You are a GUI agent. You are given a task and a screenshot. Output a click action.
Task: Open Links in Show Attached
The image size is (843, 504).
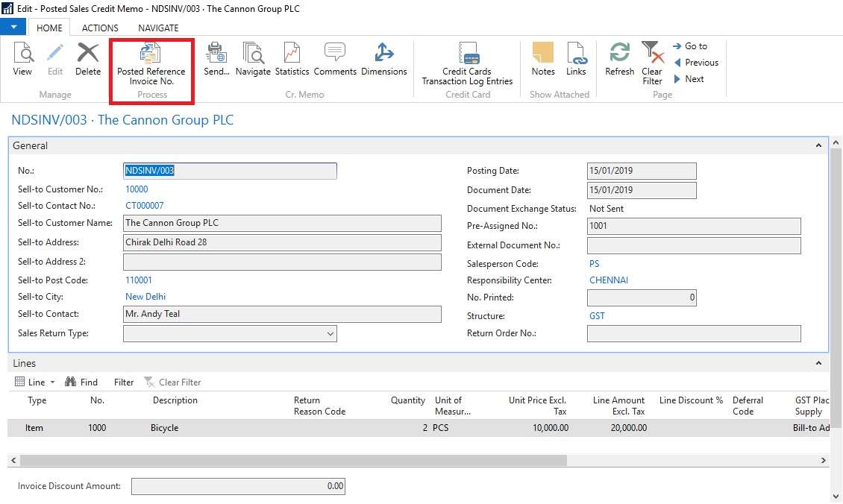[x=576, y=59]
